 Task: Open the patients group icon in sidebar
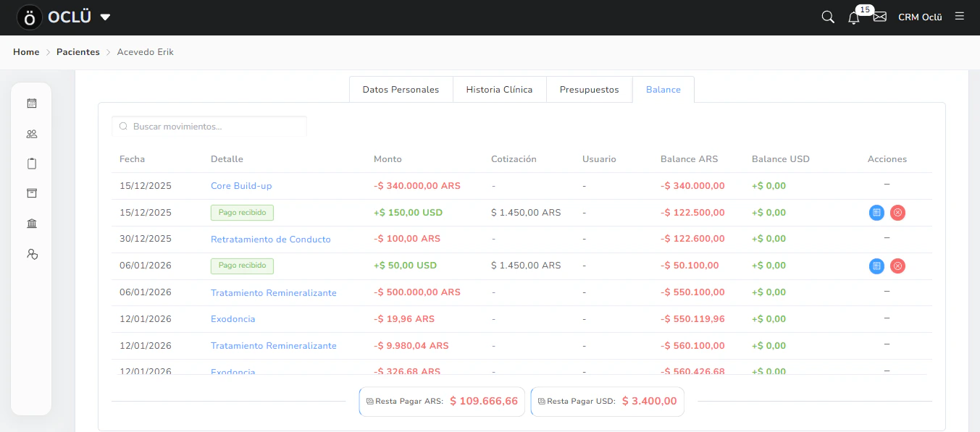tap(31, 134)
